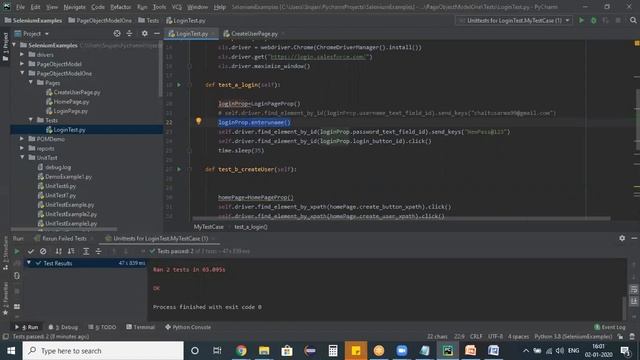This screenshot has width=640, height=360.
Task: Open Zoom app from the taskbar
Action: pyautogui.click(x=402, y=351)
